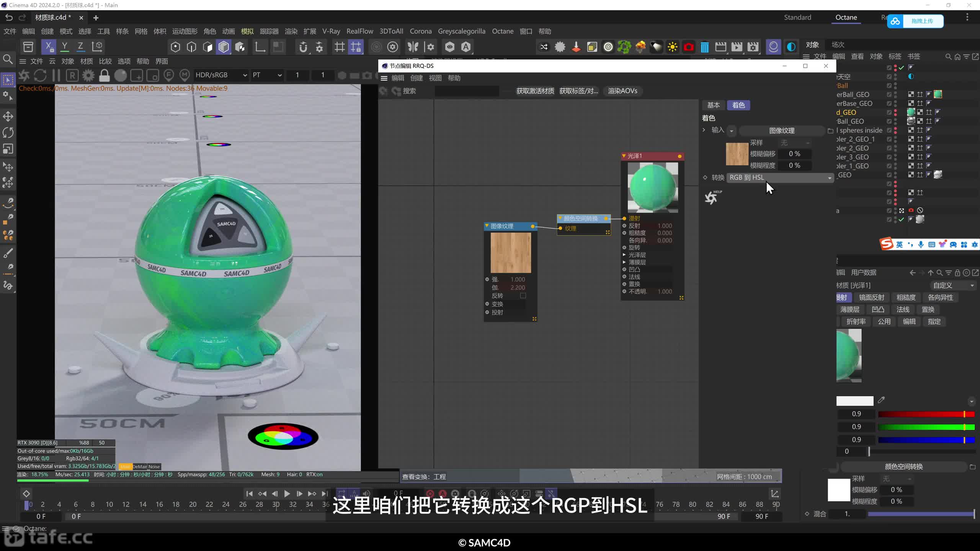The image size is (980, 551).
Task: Click the red camera render icon
Action: point(689,47)
